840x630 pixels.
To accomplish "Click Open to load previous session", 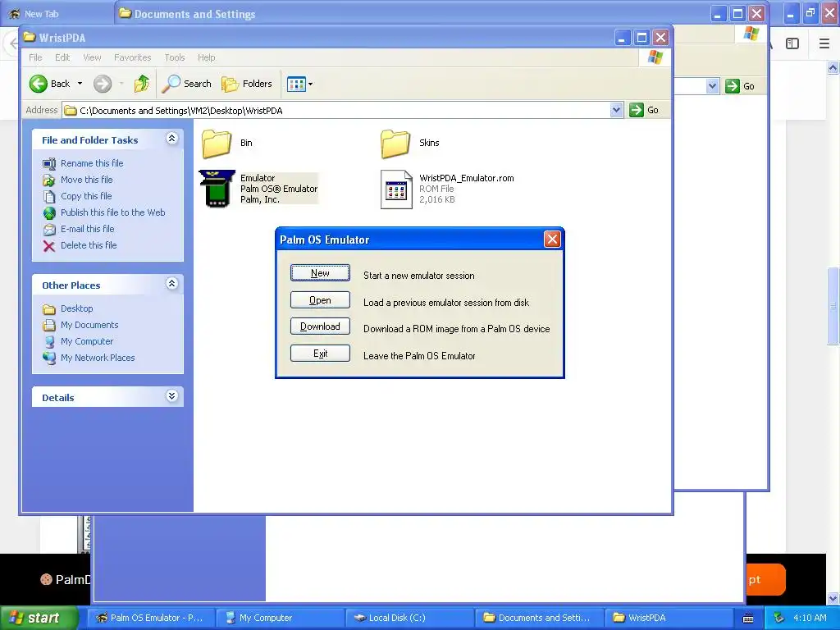I will pyautogui.click(x=320, y=300).
